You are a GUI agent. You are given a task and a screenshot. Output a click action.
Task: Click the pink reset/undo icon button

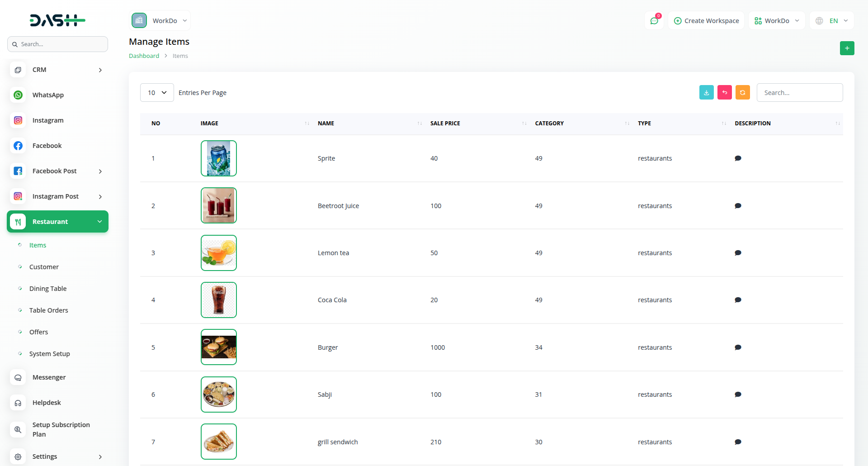[724, 92]
